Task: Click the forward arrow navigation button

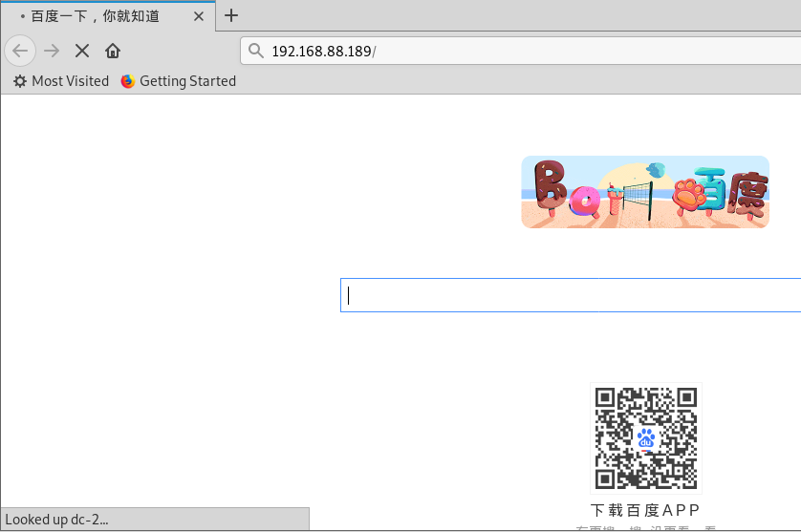Action: (x=52, y=51)
